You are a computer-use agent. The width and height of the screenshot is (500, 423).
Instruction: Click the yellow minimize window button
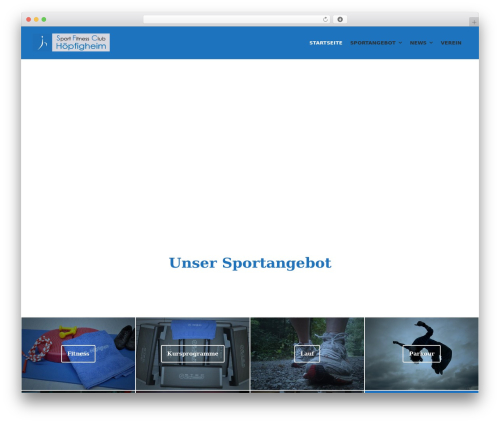(36, 20)
